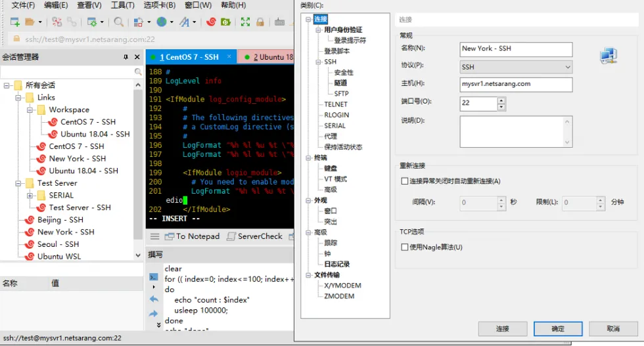Viewport: 644px width, 346px height.
Task: Click the 确定 button
Action: (x=558, y=329)
